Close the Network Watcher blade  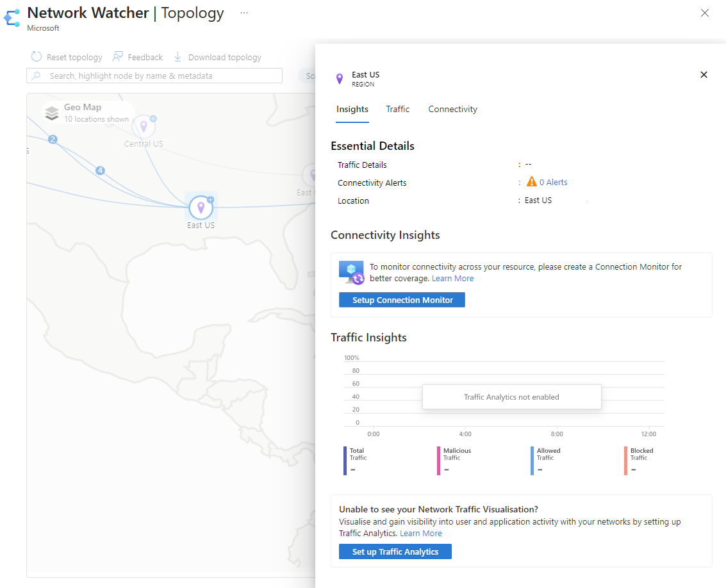point(705,13)
